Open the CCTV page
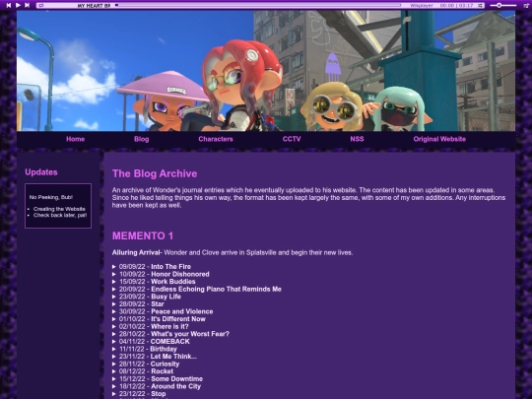 click(292, 139)
